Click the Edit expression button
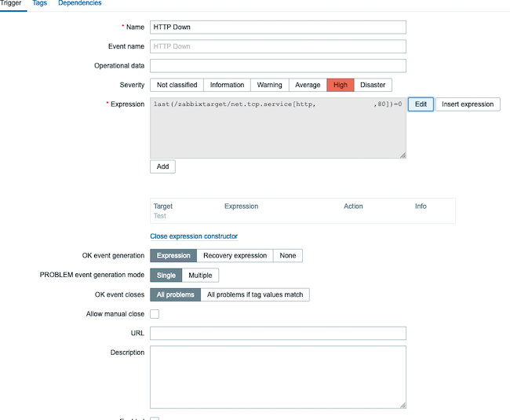This screenshot has height=420, width=510. coord(421,104)
